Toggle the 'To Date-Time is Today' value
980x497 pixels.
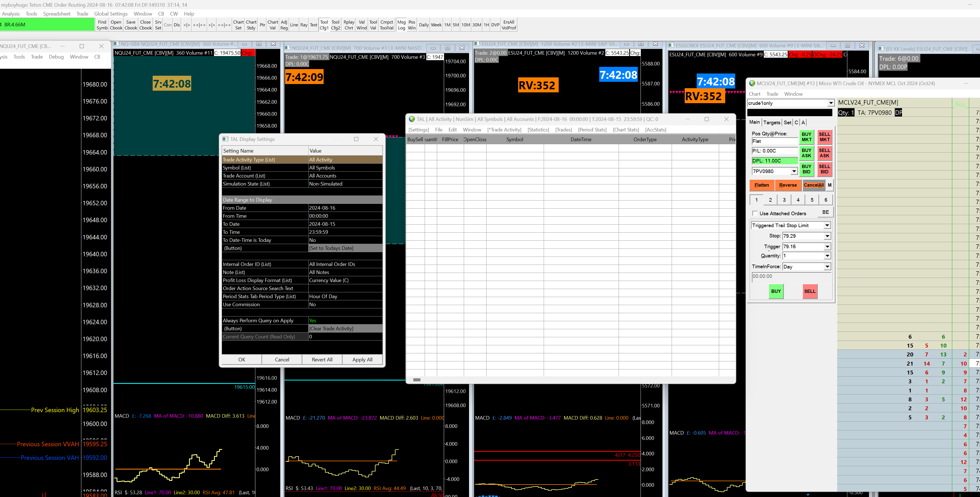(345, 240)
